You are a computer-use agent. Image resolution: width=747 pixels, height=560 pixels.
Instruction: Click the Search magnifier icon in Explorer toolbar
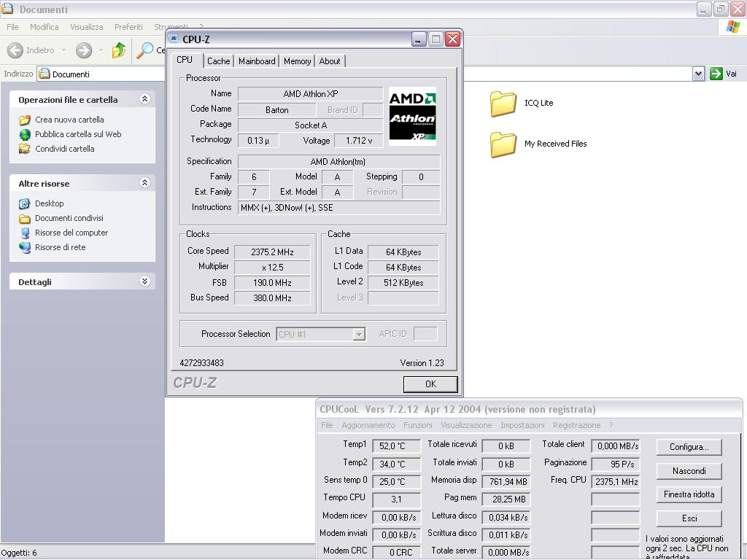145,50
